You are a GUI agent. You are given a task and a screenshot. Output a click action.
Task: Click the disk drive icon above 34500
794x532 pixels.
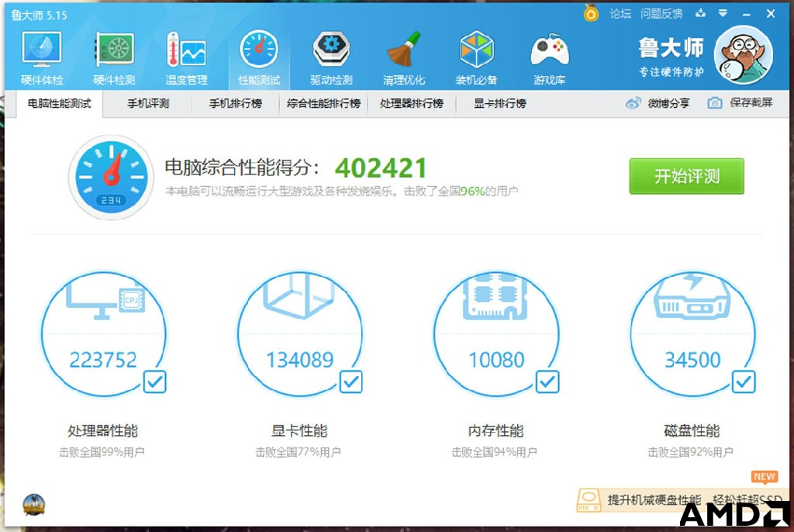coord(692,297)
